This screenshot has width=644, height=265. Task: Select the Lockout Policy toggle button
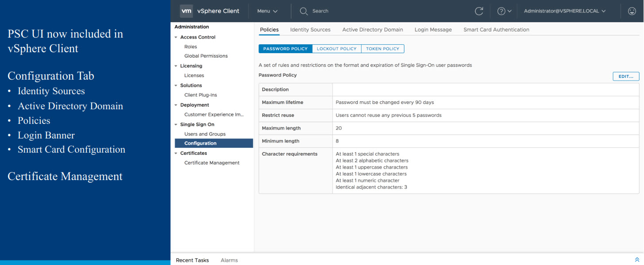coord(337,49)
